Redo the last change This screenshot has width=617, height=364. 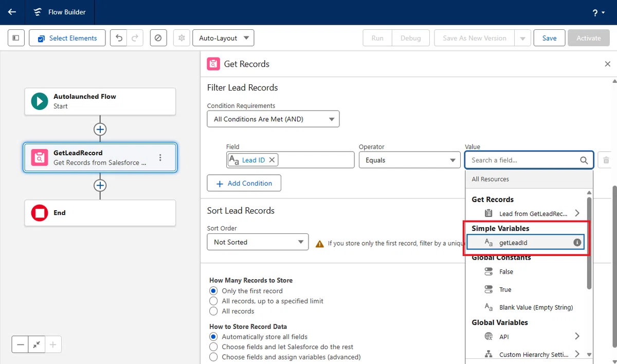(x=135, y=38)
